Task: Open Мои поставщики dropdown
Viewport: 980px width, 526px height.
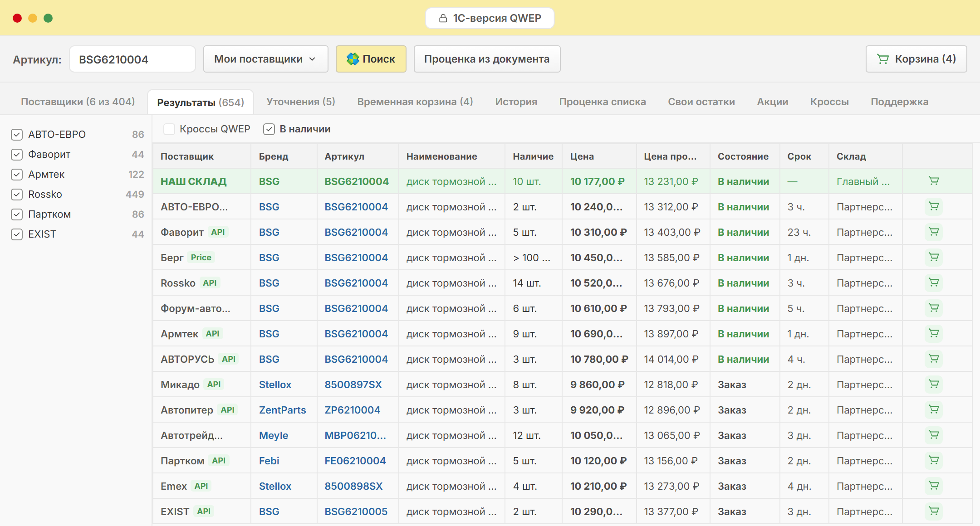Action: 265,59
